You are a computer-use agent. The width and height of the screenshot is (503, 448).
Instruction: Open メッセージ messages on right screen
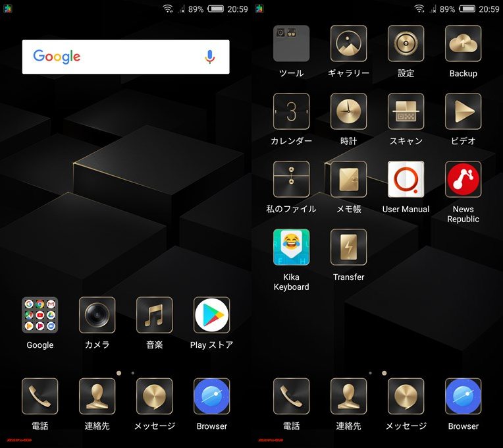(x=406, y=396)
